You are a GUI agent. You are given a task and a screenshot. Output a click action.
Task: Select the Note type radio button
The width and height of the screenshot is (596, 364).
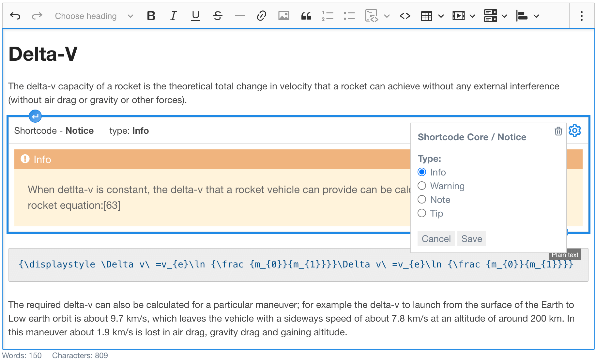(422, 199)
